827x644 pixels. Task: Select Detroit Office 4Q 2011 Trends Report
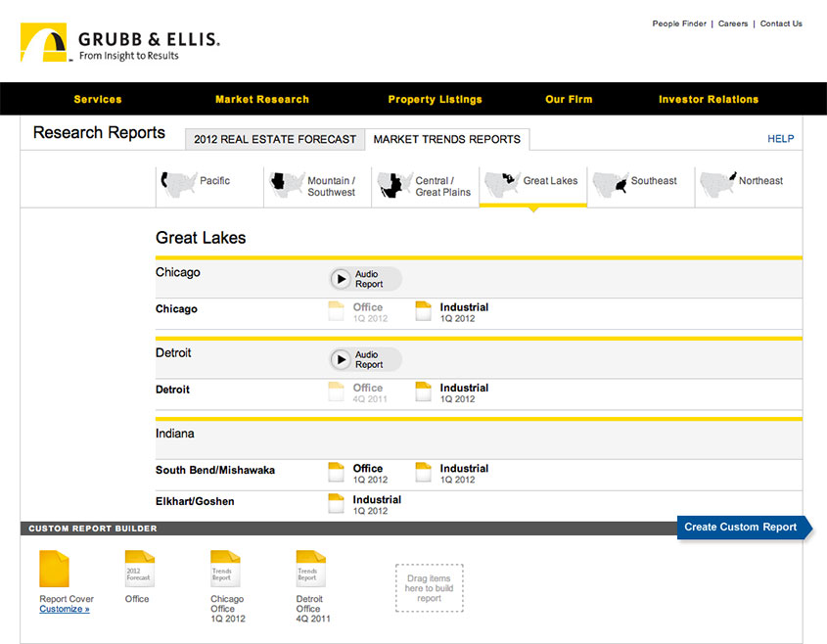[310, 569]
